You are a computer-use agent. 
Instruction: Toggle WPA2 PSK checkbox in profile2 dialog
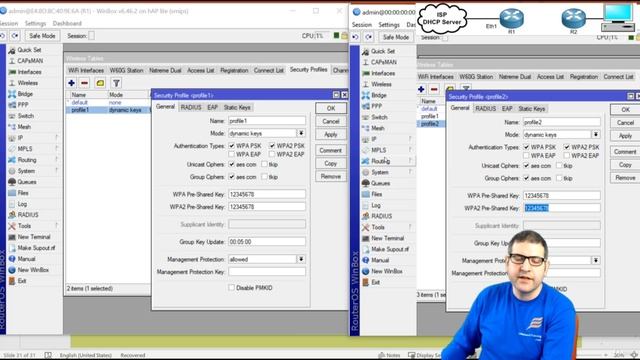click(x=567, y=147)
